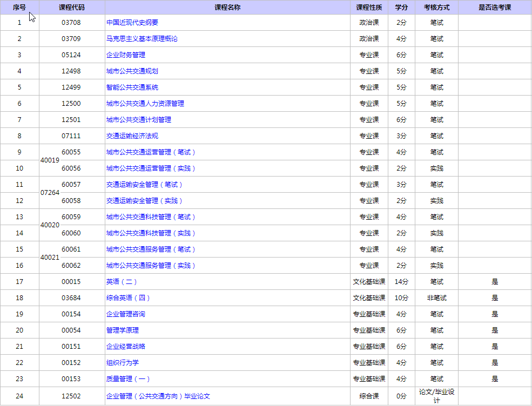Click the 课程代码 column header

(x=72, y=8)
